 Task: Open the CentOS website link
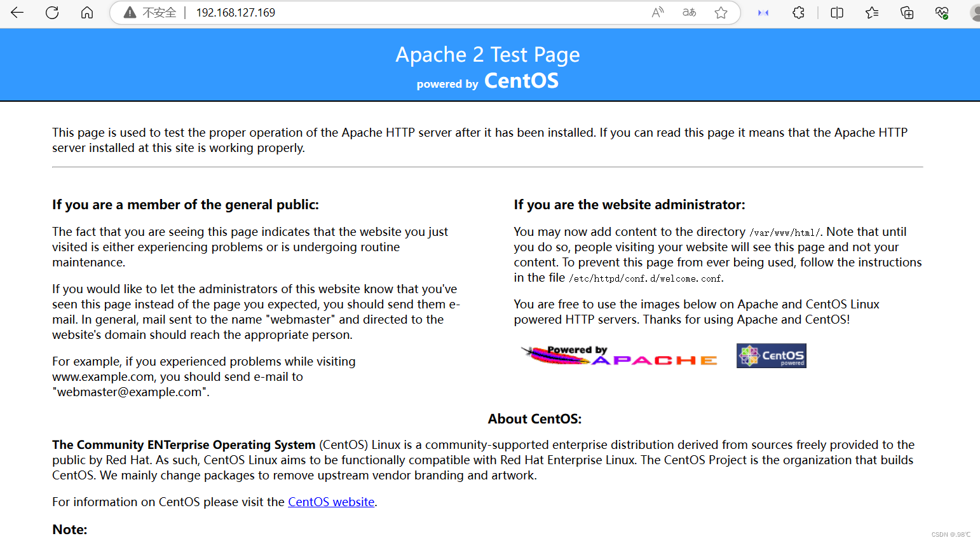[331, 502]
